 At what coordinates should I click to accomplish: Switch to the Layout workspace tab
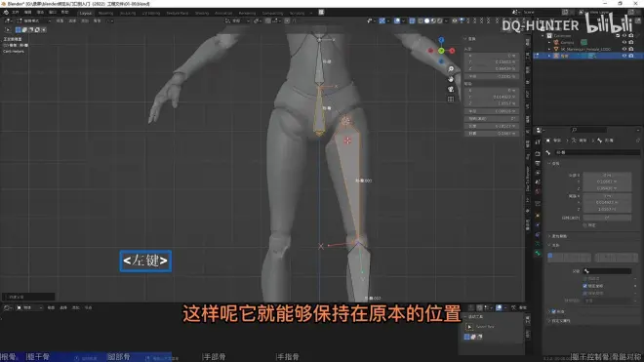pos(86,13)
